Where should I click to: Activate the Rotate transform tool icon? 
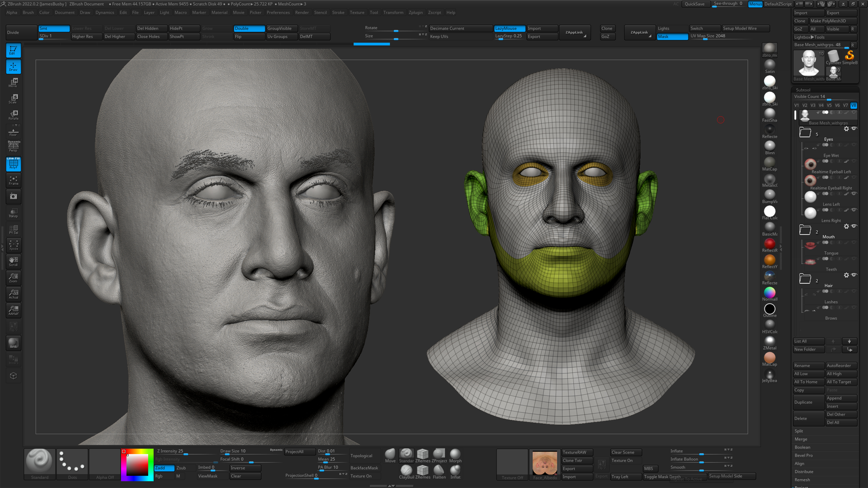14,115
